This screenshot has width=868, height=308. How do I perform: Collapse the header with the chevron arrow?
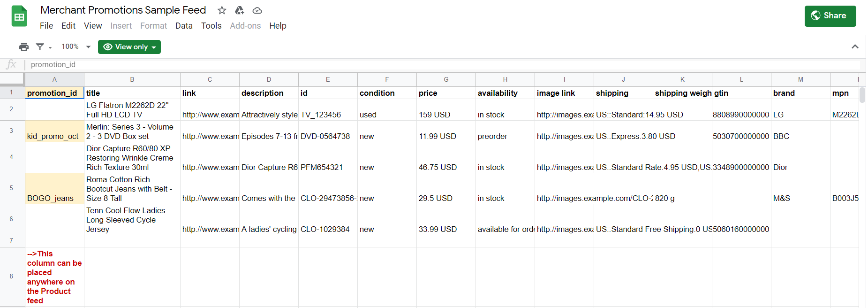pyautogui.click(x=855, y=46)
